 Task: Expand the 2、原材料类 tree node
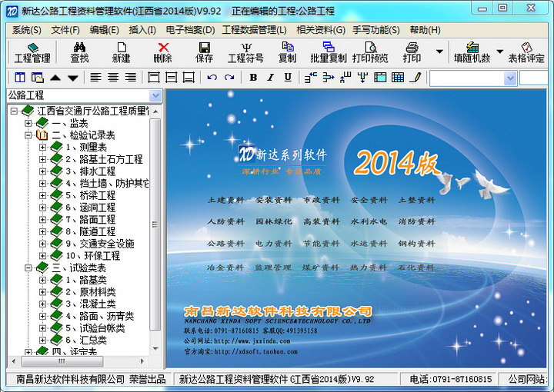42,292
